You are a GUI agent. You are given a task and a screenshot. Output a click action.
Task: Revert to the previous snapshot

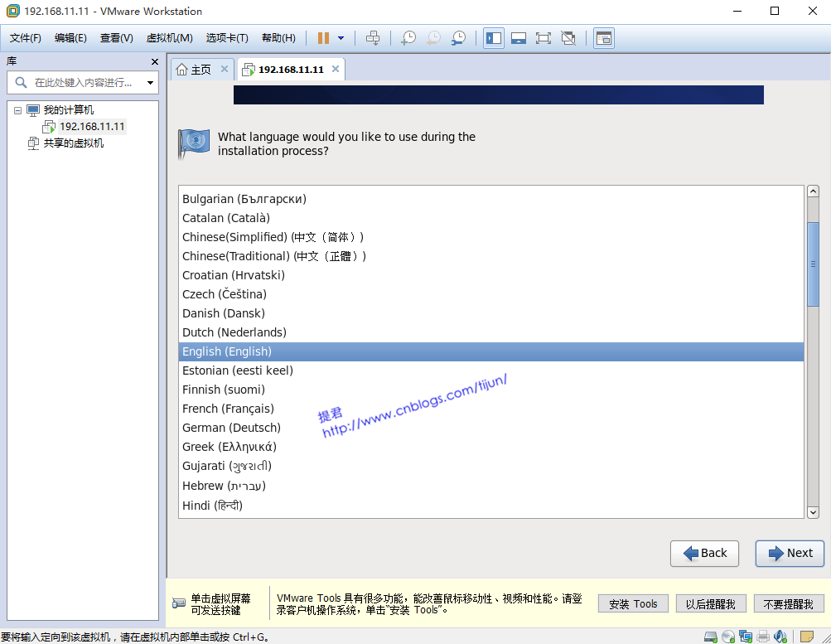(x=433, y=38)
